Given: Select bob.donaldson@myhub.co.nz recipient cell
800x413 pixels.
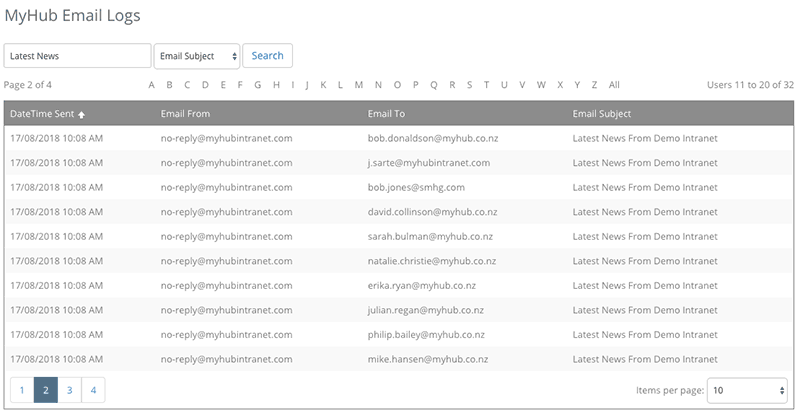Looking at the screenshot, I should pos(433,138).
